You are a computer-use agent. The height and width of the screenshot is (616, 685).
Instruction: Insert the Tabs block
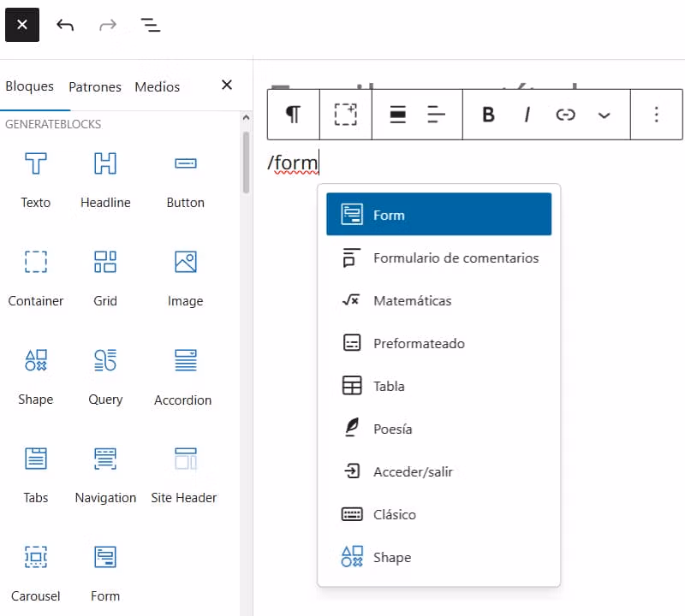coord(36,475)
